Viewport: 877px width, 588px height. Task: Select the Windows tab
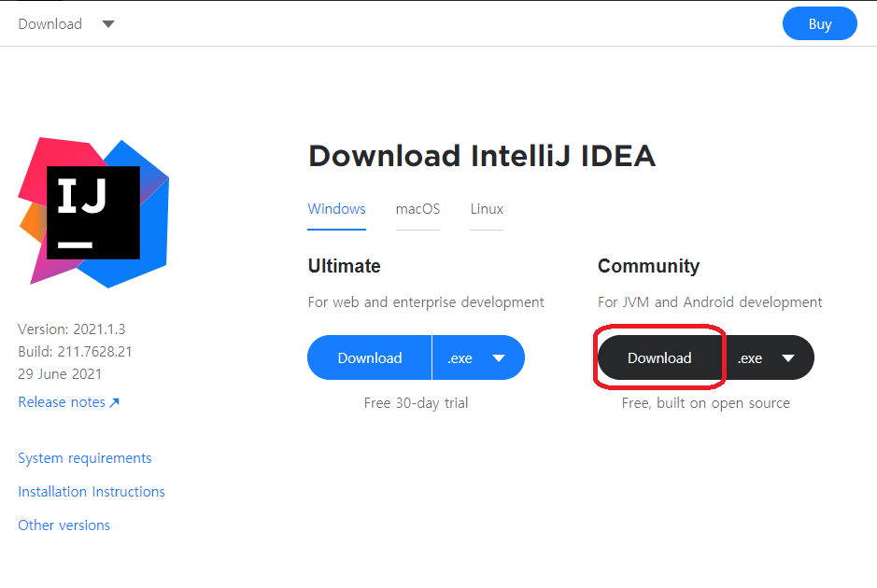pyautogui.click(x=337, y=209)
